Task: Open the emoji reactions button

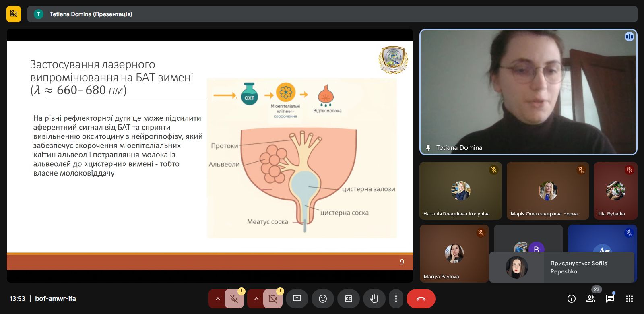Action: click(x=323, y=299)
